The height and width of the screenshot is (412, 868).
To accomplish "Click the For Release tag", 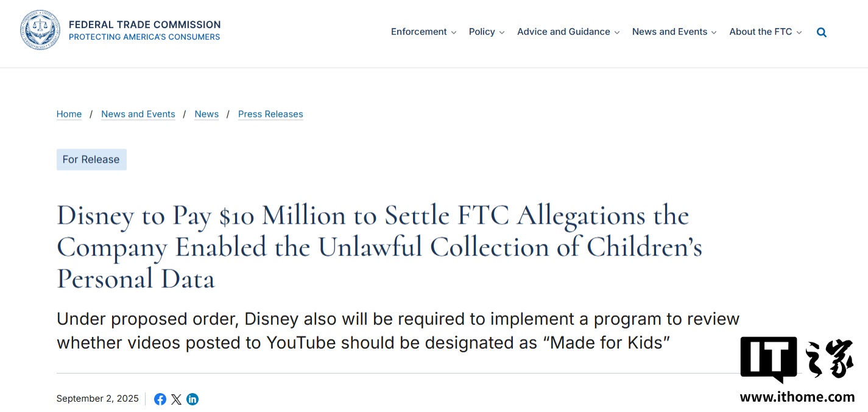I will 91,160.
